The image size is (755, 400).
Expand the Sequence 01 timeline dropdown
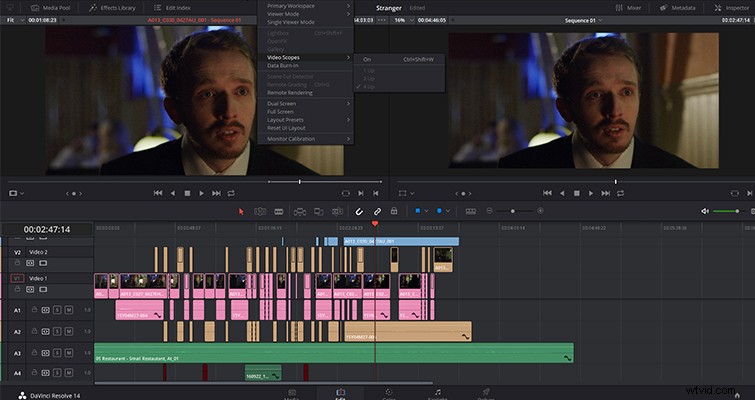584,21
